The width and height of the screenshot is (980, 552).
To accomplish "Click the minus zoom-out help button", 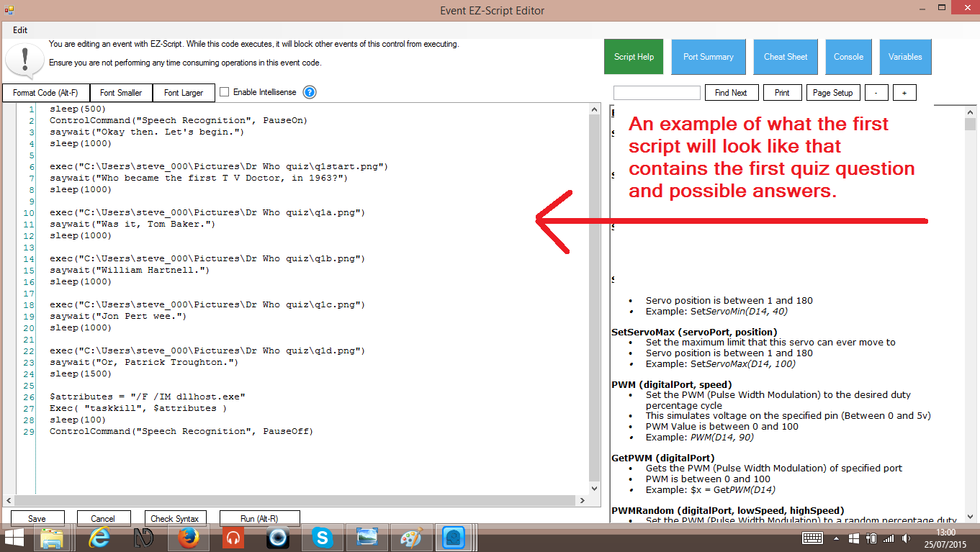I will (876, 93).
